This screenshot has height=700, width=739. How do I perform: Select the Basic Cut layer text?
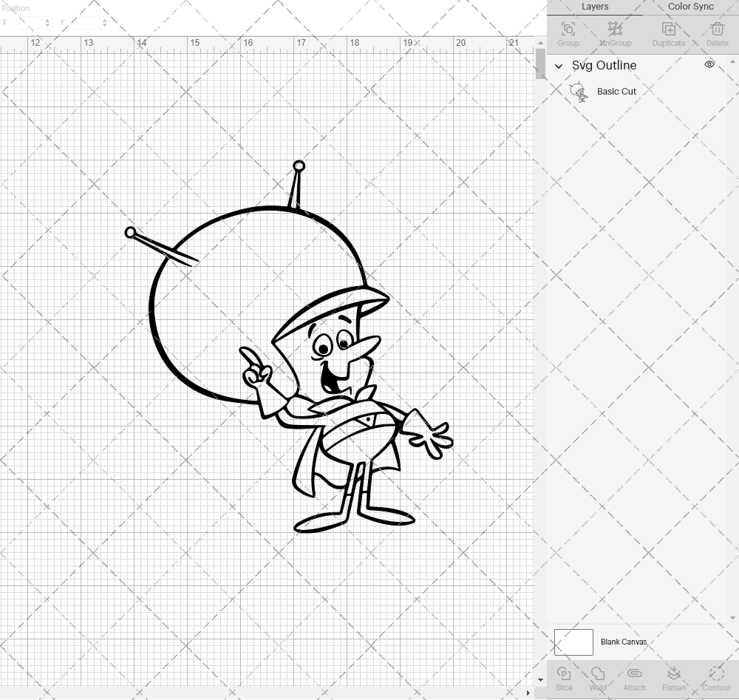tap(616, 92)
